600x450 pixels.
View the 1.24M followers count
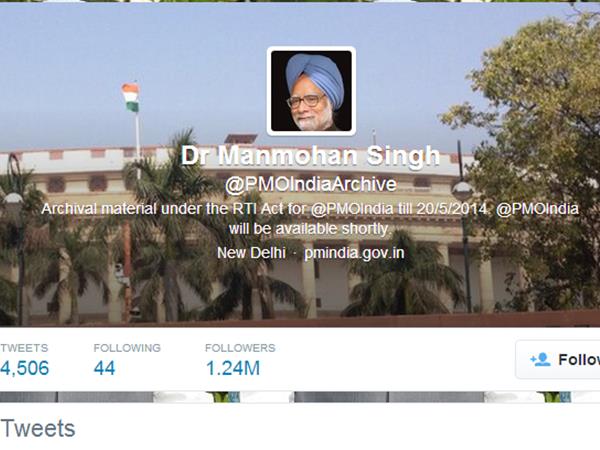[233, 368]
